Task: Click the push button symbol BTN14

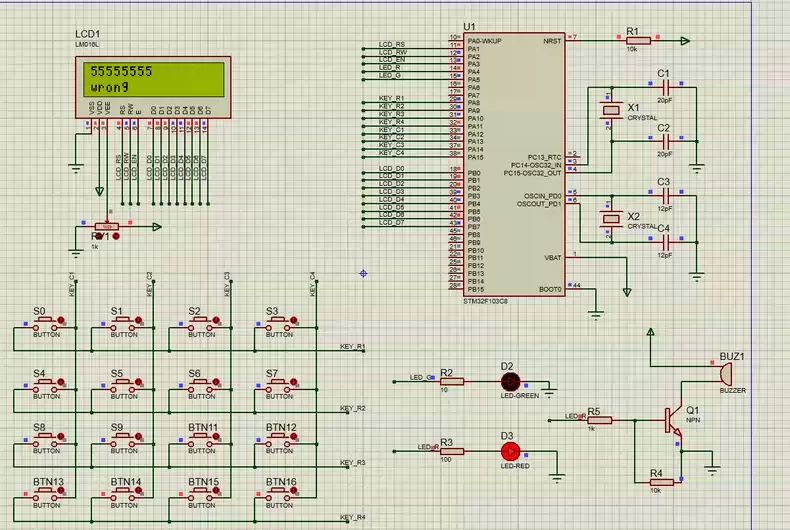Action: [124, 494]
